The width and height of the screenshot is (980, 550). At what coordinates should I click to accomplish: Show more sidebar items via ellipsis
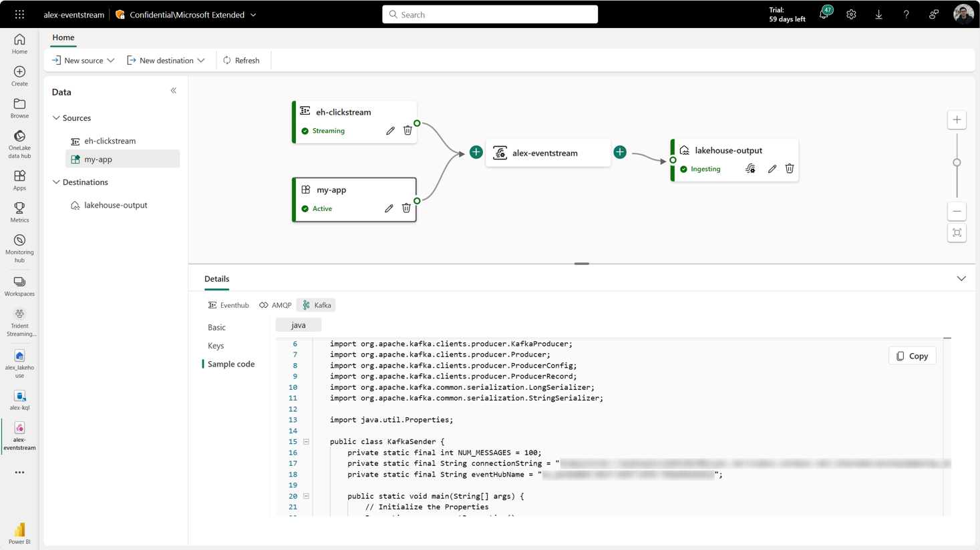pyautogui.click(x=19, y=473)
